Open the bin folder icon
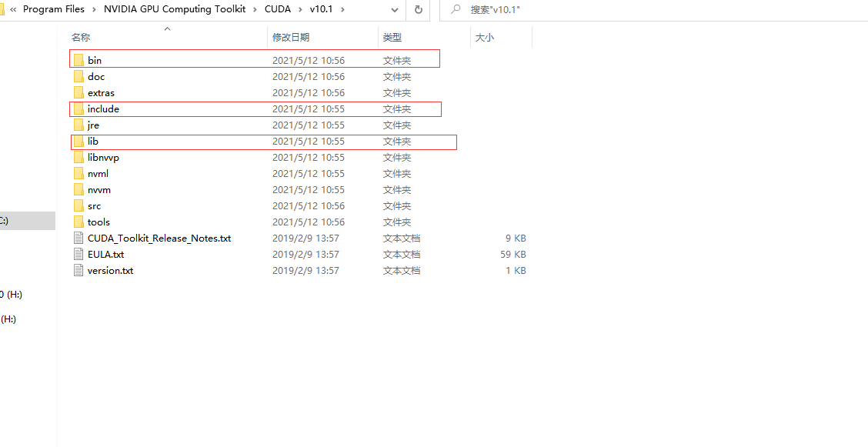Image resolution: width=868 pixels, height=447 pixels. pyautogui.click(x=78, y=60)
